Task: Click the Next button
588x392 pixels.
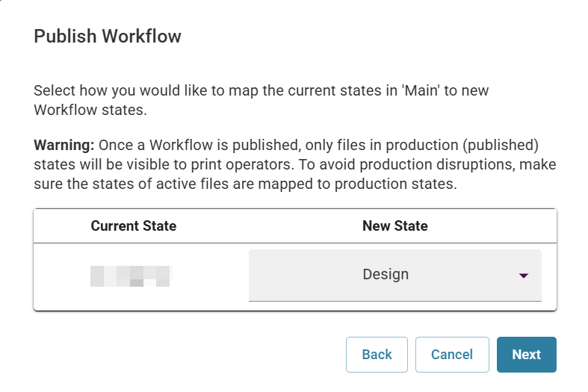Action: [527, 355]
